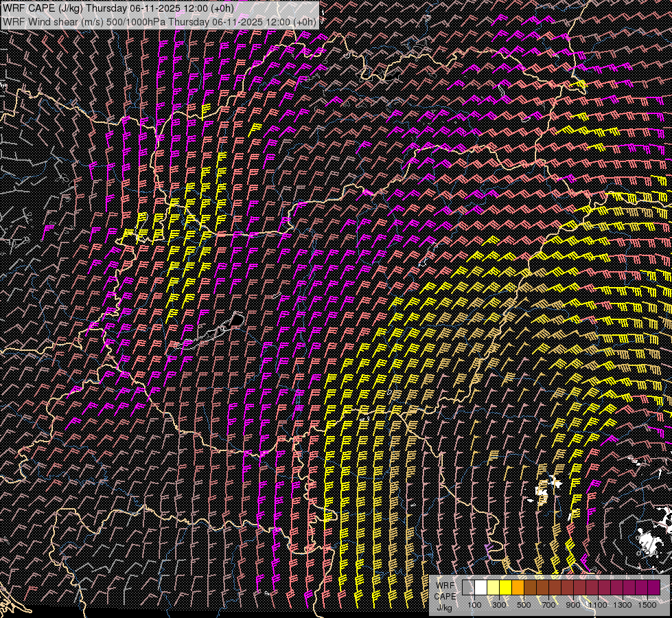Click the 'WRF CAPE J/kg' legend title
The width and height of the screenshot is (672, 618).
[x=445, y=596]
